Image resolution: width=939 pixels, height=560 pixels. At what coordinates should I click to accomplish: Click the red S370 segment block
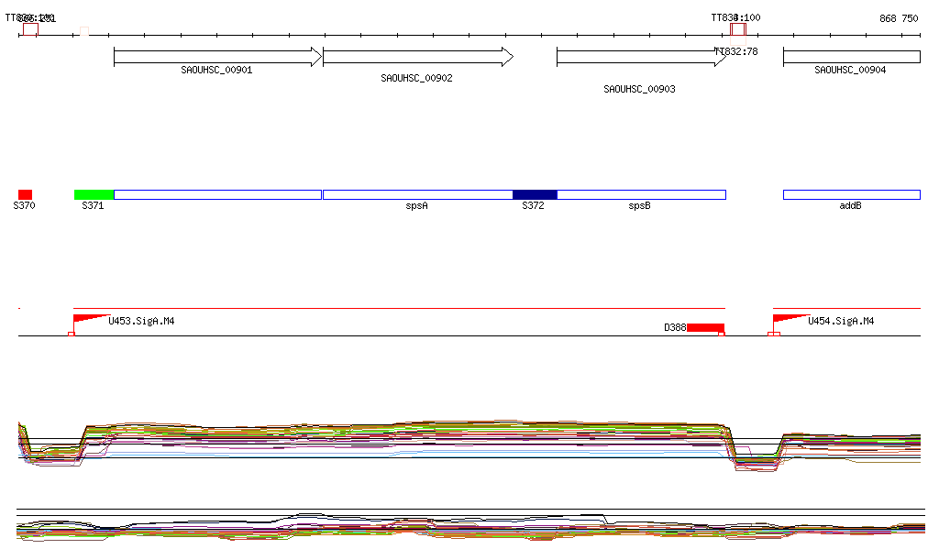(25, 194)
